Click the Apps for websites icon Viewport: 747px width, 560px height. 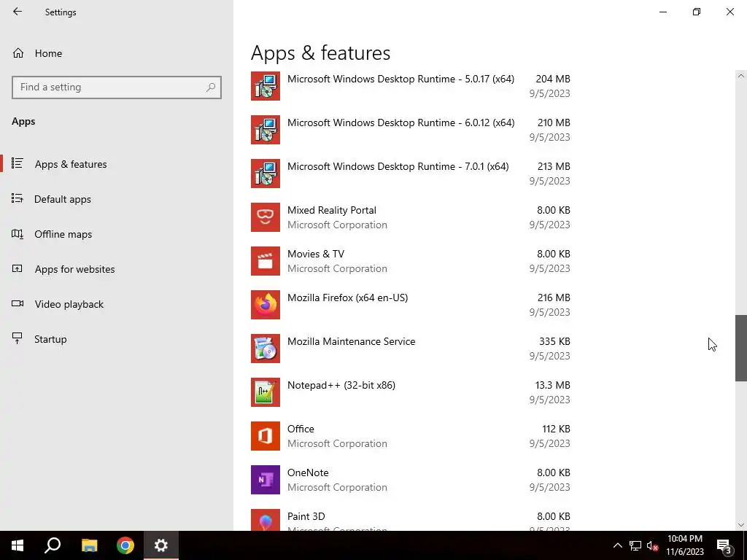click(18, 268)
